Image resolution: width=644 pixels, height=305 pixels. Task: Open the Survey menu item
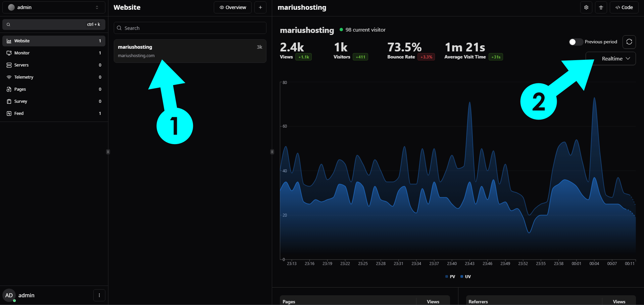[54, 101]
